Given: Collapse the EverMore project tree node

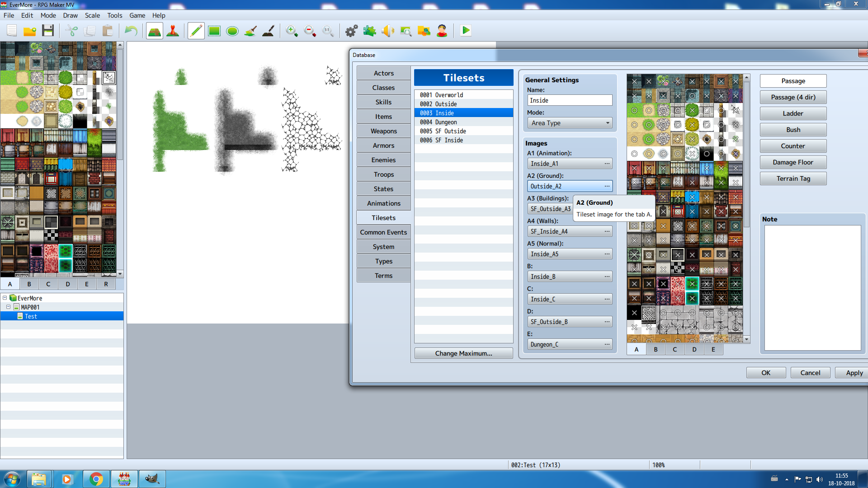Looking at the screenshot, I should [5, 298].
